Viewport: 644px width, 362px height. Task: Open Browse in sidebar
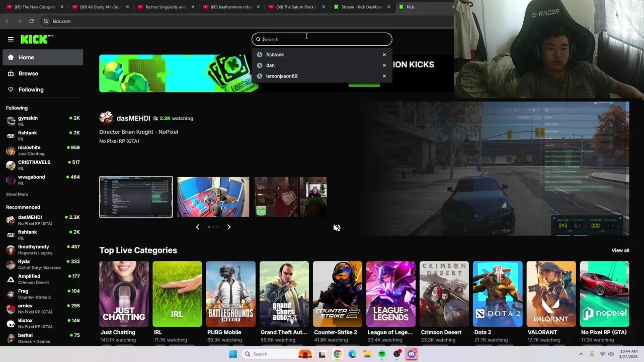(43, 73)
